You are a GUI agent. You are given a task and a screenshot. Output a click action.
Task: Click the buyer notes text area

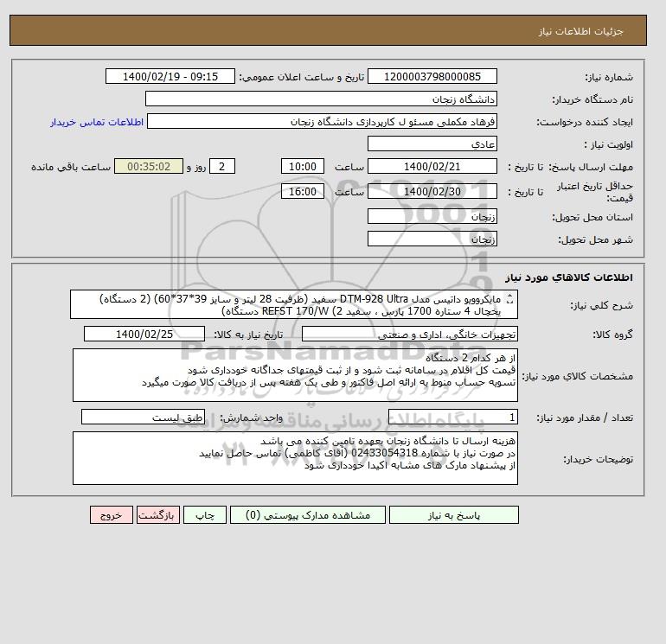tap(295, 458)
